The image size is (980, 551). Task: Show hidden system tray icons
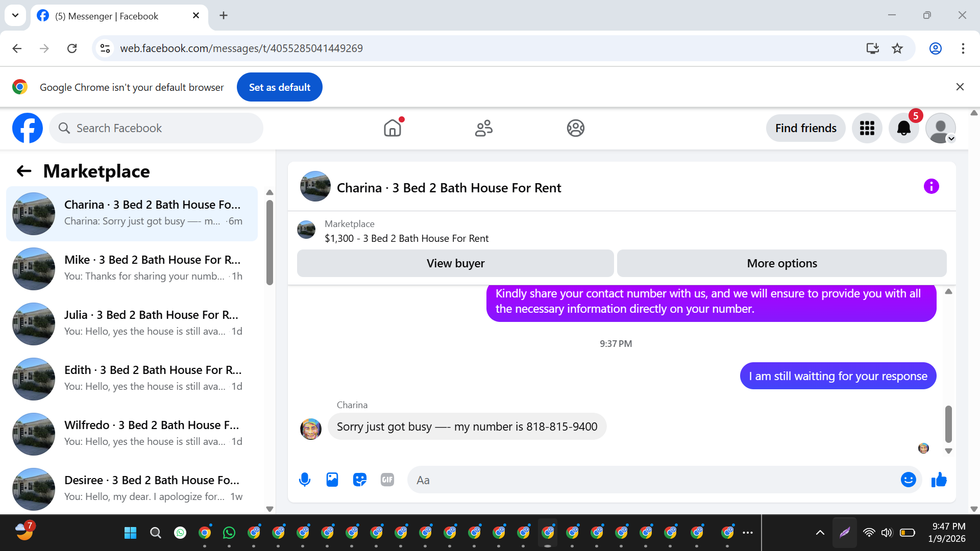[820, 533]
